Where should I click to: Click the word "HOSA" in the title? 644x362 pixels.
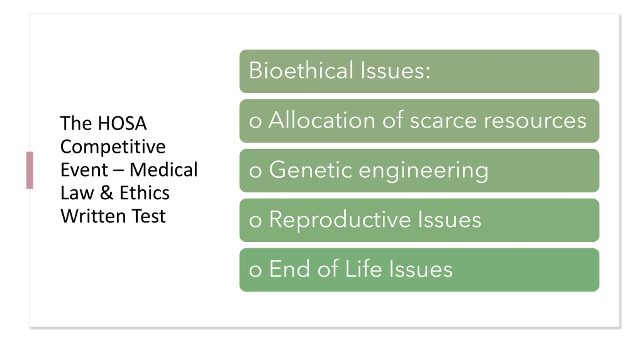(x=122, y=123)
